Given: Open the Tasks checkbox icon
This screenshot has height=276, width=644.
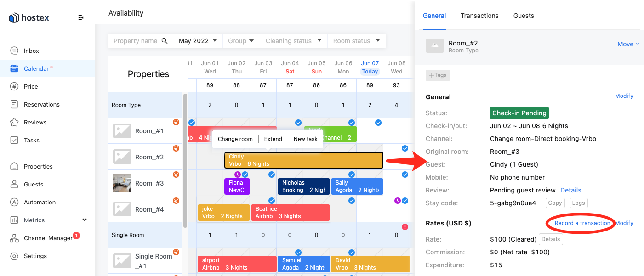Looking at the screenshot, I should (15, 141).
